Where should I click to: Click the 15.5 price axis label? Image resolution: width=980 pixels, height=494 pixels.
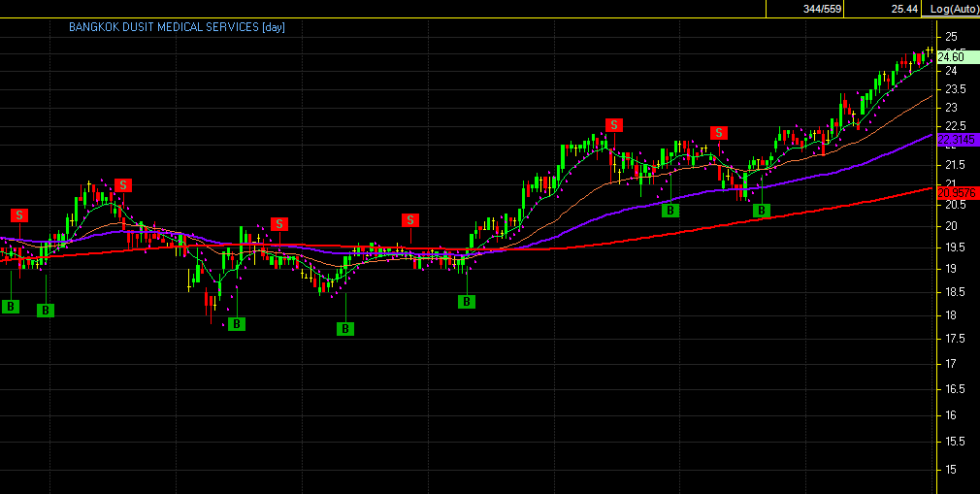pyautogui.click(x=956, y=442)
